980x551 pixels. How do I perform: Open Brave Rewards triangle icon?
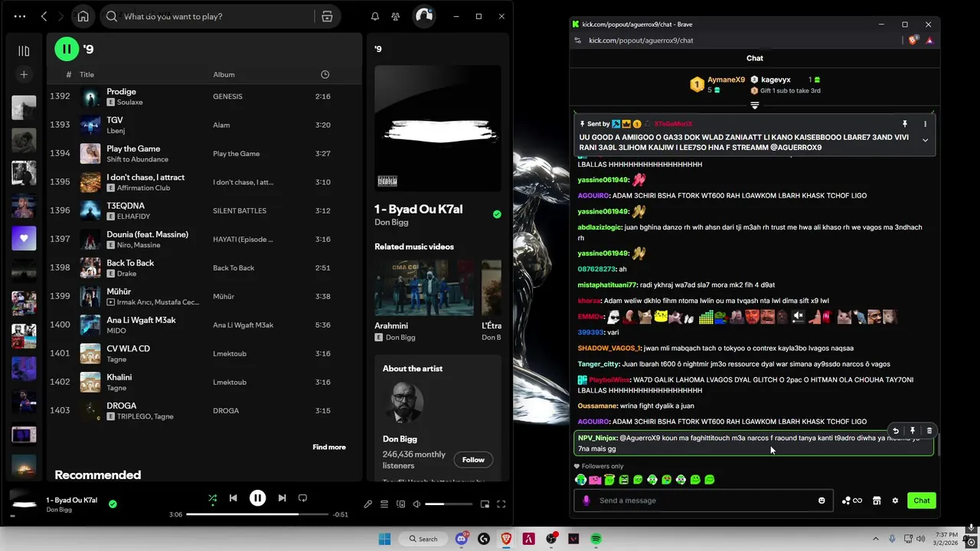click(929, 40)
